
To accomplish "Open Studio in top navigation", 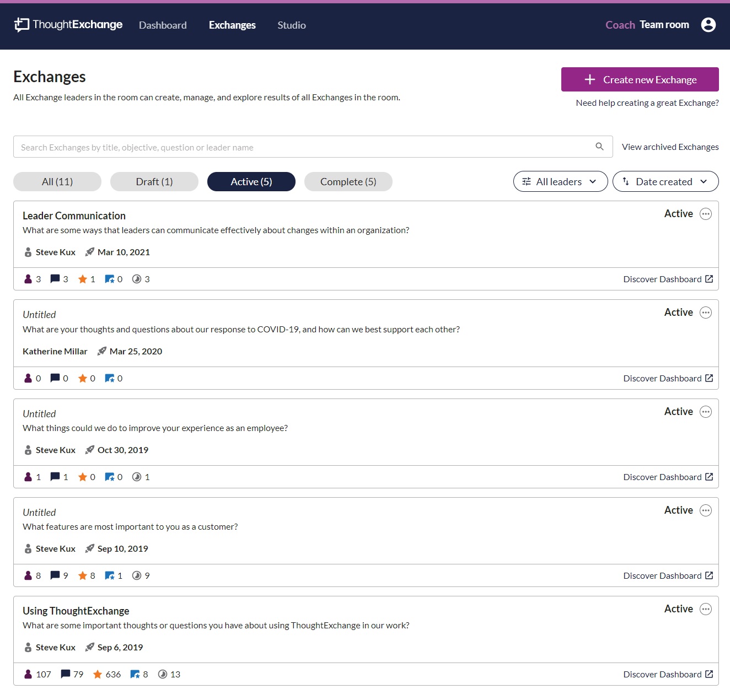I will pos(292,25).
